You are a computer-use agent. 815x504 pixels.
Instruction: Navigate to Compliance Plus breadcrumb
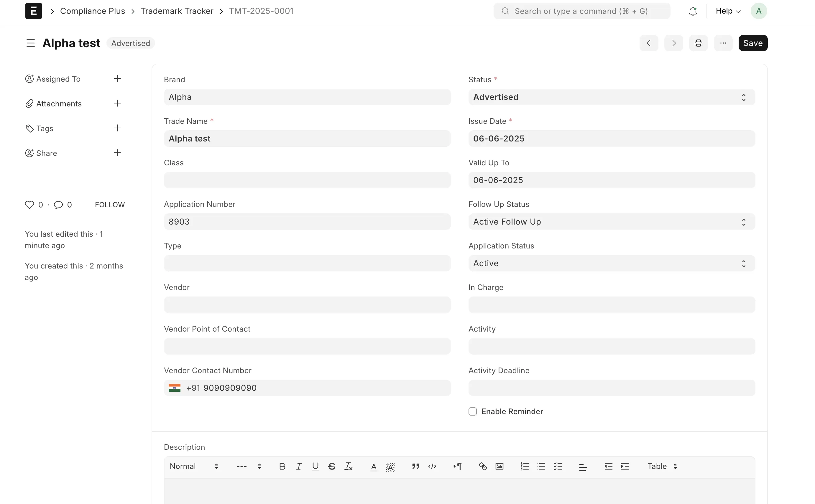(92, 11)
